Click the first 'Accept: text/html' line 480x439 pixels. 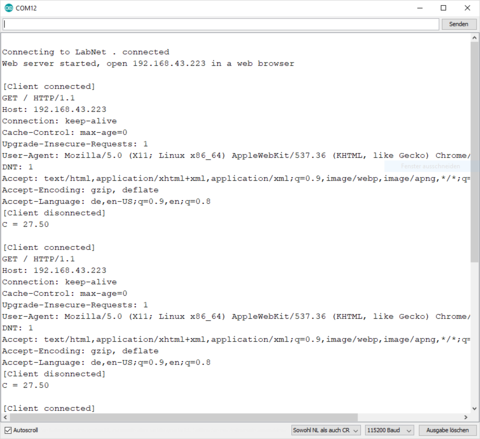point(236,178)
